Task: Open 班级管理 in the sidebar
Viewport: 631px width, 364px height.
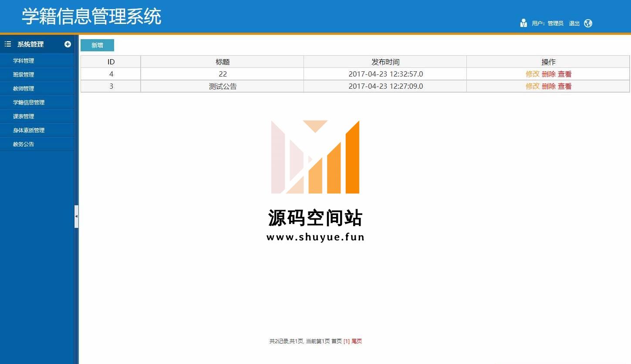Action: point(24,75)
